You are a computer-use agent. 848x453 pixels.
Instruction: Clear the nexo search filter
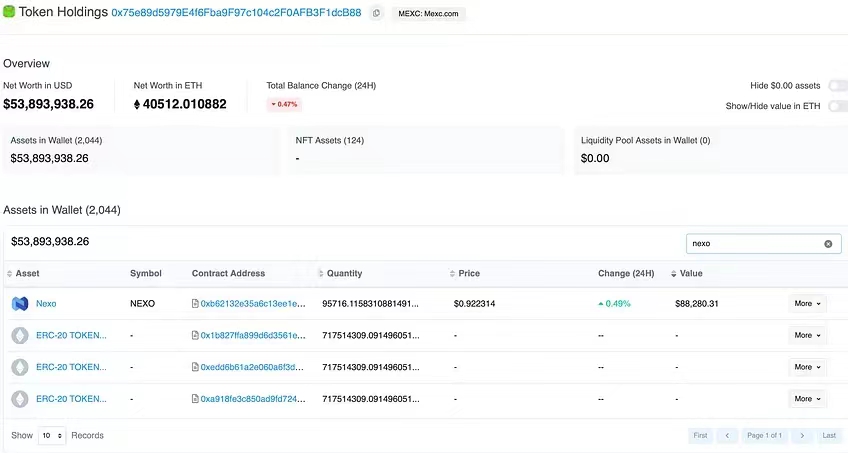point(828,244)
